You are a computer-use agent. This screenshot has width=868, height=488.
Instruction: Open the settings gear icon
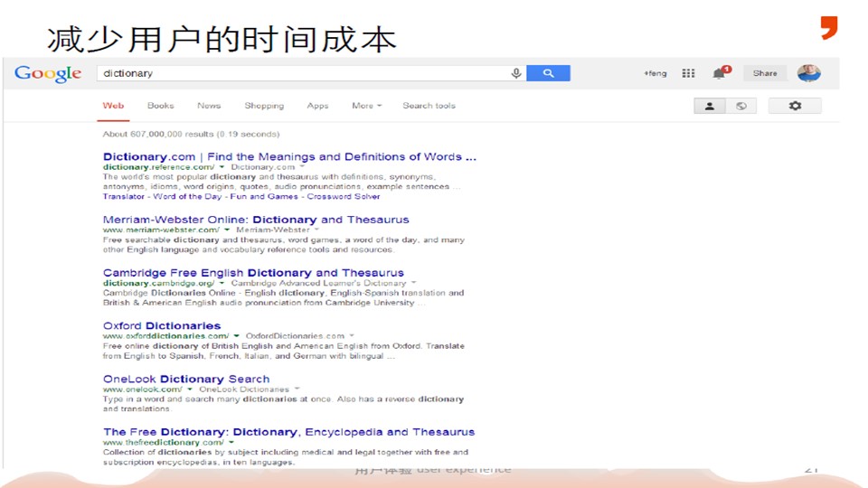coord(795,106)
